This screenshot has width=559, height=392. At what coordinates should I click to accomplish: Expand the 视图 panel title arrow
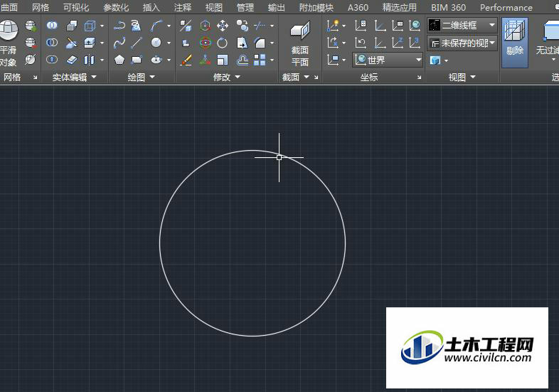tap(473, 77)
